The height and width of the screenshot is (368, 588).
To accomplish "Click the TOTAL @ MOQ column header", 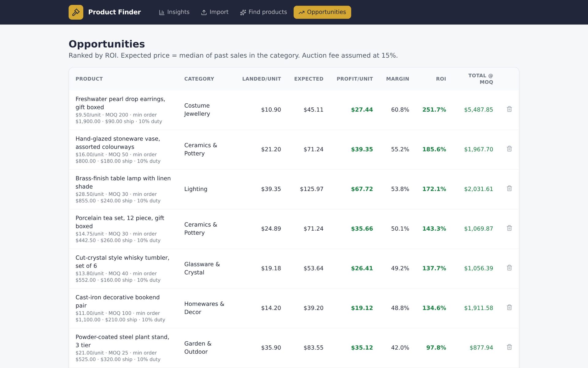I will point(481,79).
